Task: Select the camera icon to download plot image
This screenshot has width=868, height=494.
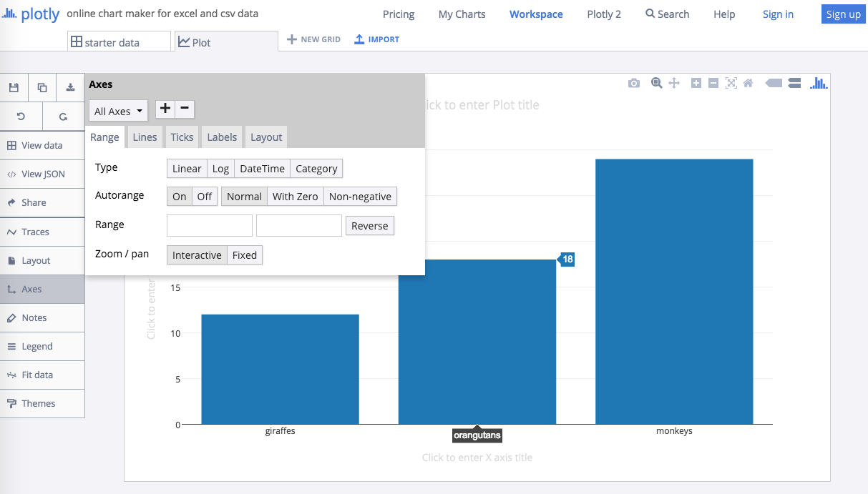Action: pos(633,83)
